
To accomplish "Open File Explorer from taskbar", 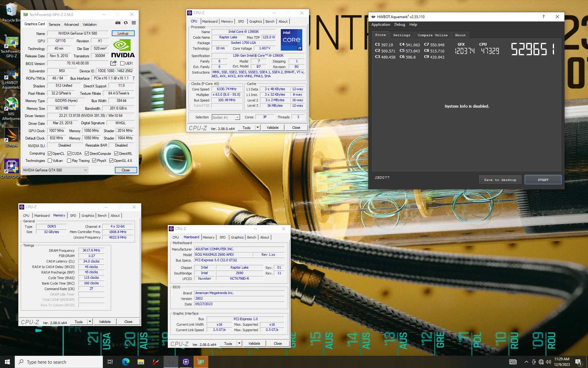I will pyautogui.click(x=141, y=362).
